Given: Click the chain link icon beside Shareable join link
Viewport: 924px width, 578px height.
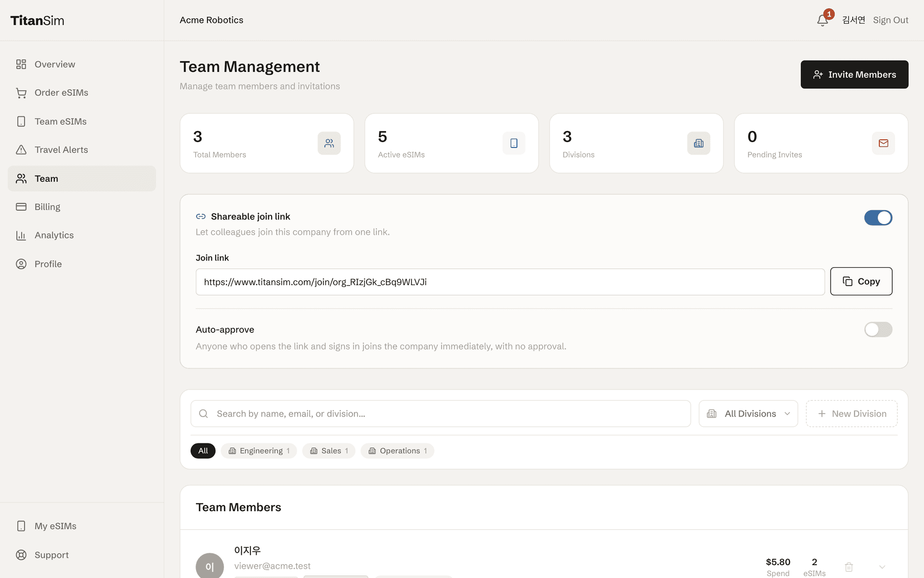Looking at the screenshot, I should 201,216.
